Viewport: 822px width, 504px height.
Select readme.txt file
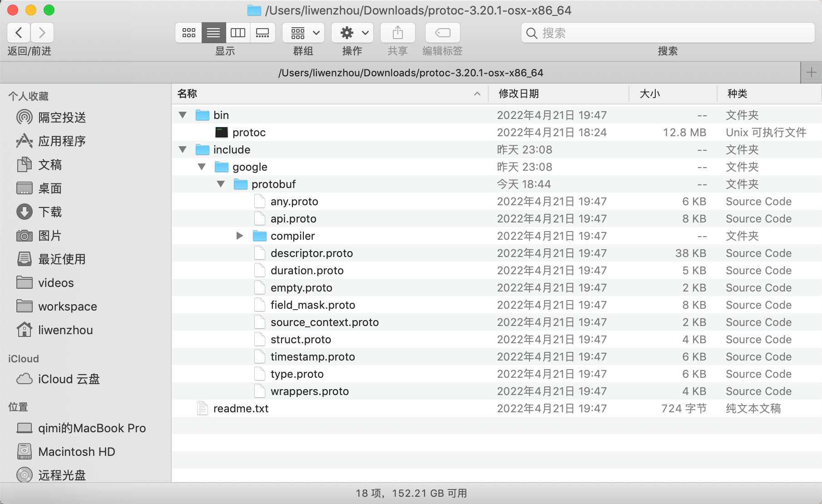[497, 408]
